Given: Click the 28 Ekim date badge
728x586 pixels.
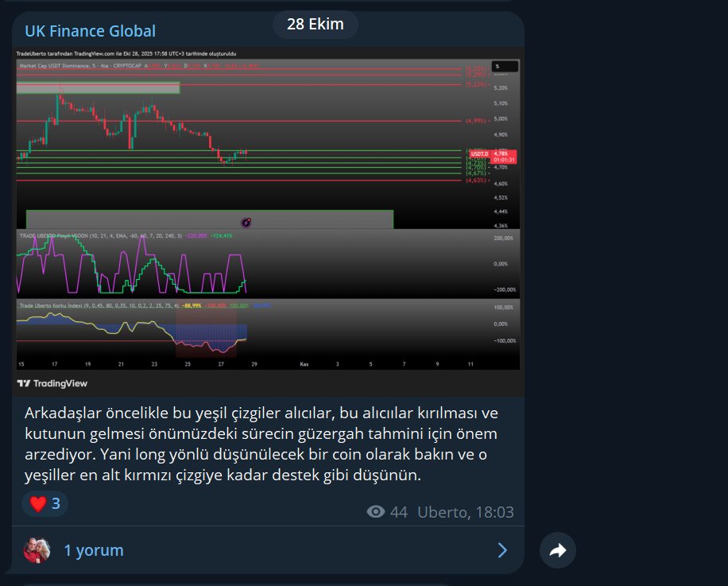Looking at the screenshot, I should tap(316, 24).
